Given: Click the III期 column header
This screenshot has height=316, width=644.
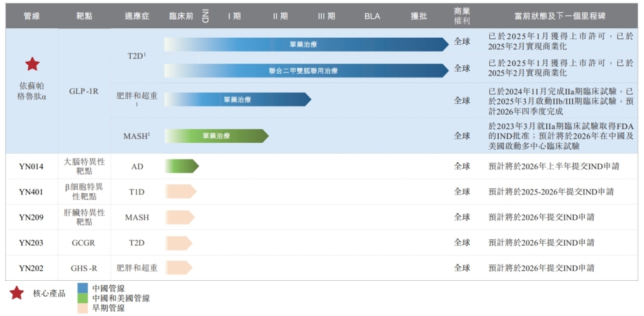Looking at the screenshot, I should 326,16.
